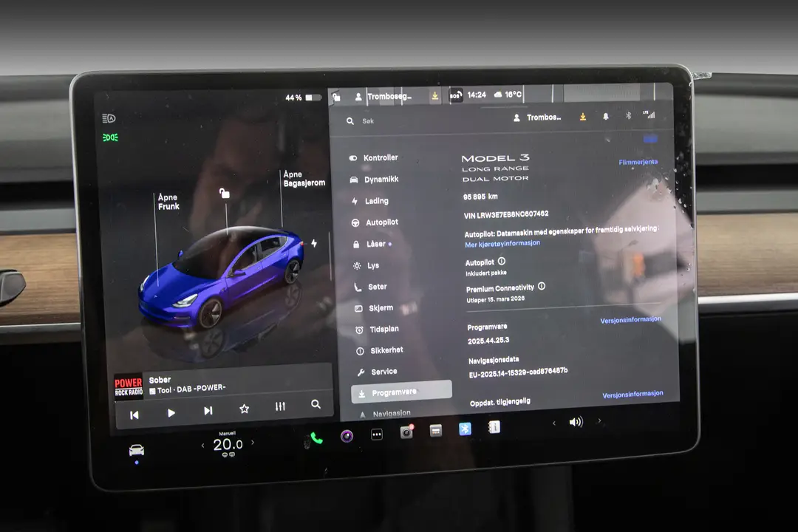798x532 pixels.
Task: Tap Åpne Bagasjerom
Action: [304, 179]
